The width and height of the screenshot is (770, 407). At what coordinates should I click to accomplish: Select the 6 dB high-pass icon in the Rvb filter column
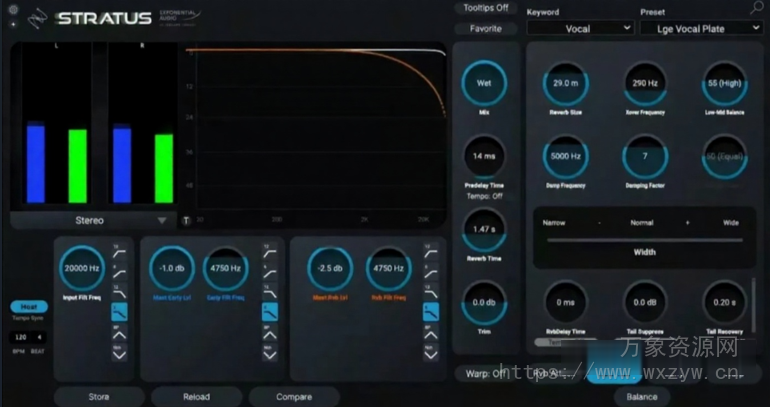[431, 272]
